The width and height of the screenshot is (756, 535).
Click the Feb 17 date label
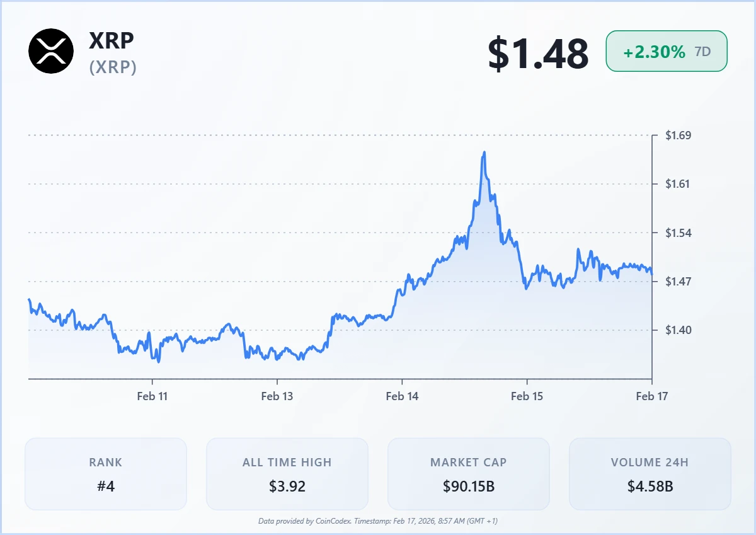651,396
